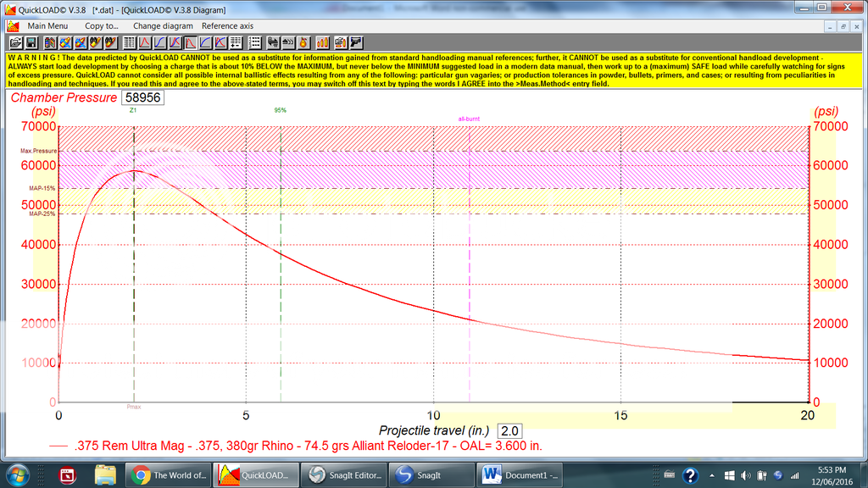Click the all-burnt marker label above the chart
868x488 pixels.
(469, 119)
